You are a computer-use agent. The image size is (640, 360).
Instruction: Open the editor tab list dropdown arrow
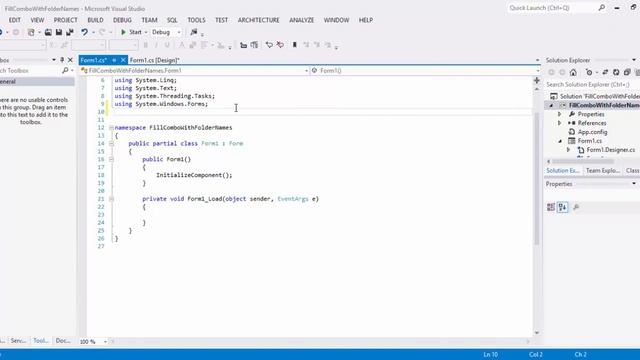pyautogui.click(x=537, y=60)
